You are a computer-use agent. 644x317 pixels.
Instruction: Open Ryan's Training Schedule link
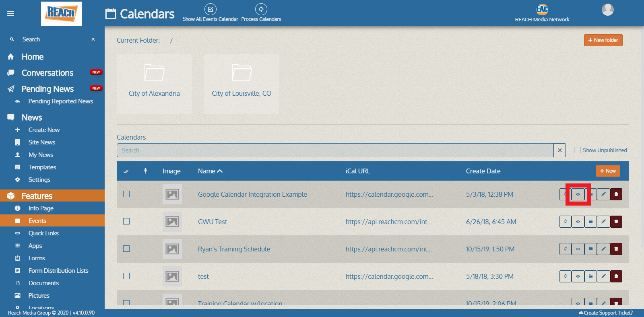tap(234, 249)
